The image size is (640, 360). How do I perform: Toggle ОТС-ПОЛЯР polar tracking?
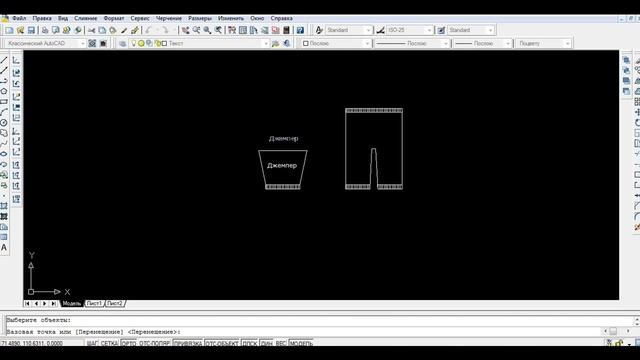click(x=155, y=343)
